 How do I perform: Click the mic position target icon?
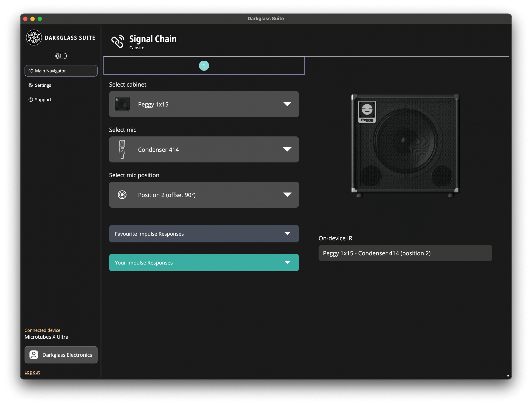pyautogui.click(x=122, y=195)
